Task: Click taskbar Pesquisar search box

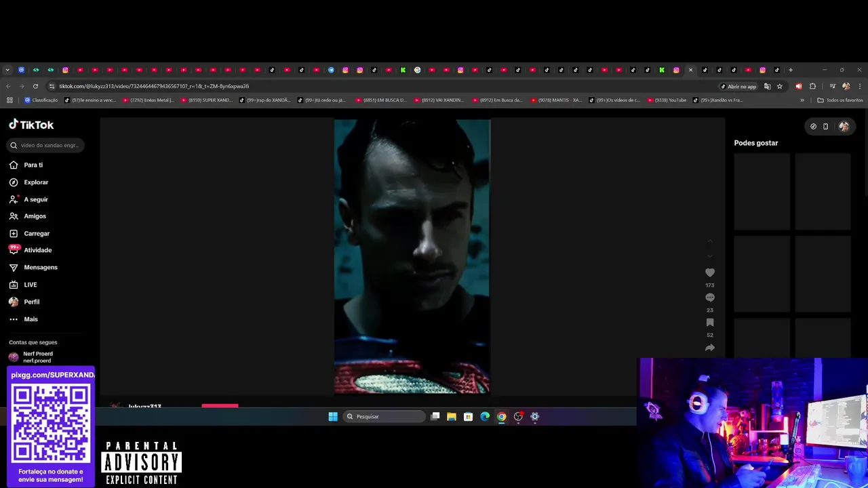Action: [384, 417]
